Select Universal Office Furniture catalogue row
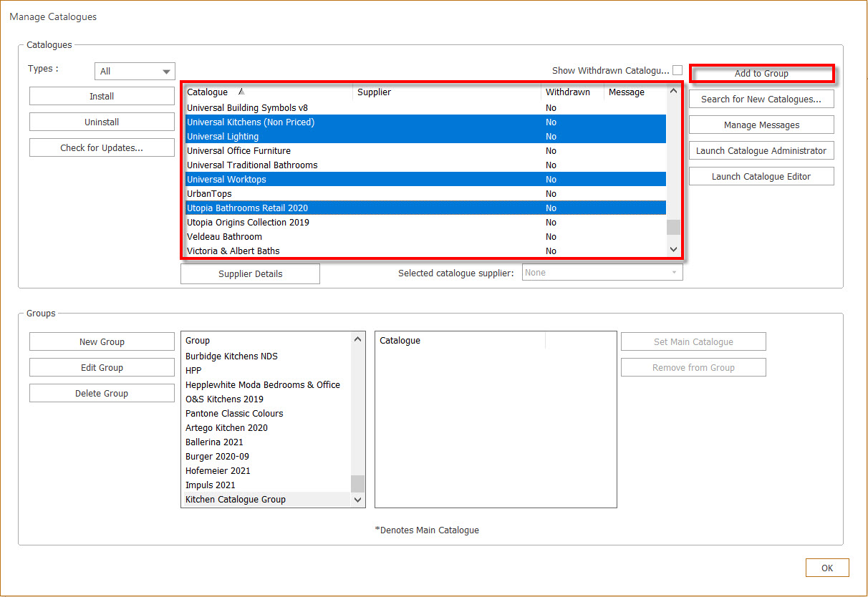Viewport: 868px width, 597px height. [238, 151]
